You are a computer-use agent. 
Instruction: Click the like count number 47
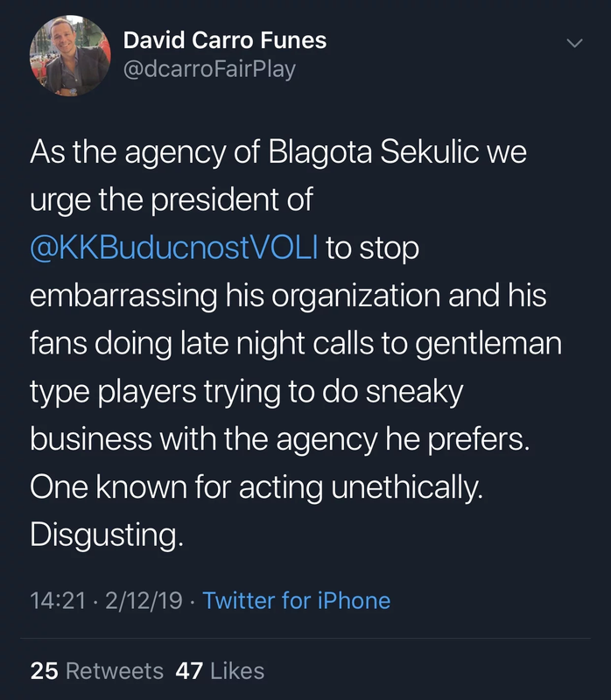tap(189, 671)
